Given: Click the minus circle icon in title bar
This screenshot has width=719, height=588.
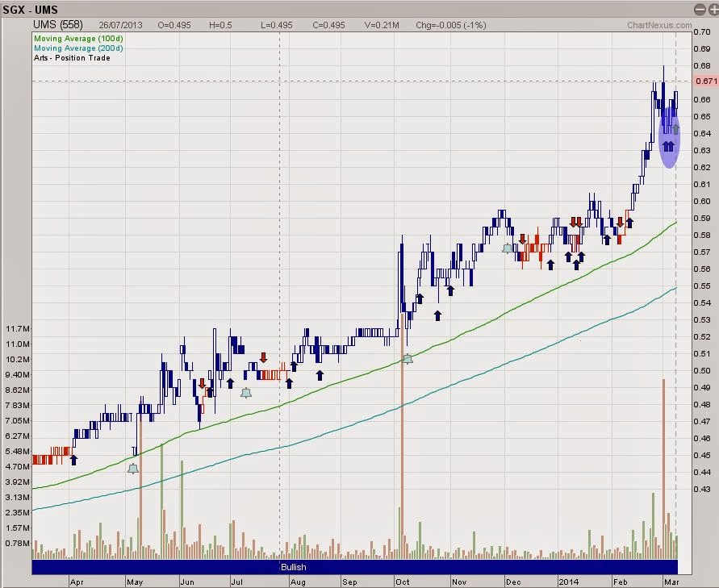Looking at the screenshot, I should coord(699,9).
